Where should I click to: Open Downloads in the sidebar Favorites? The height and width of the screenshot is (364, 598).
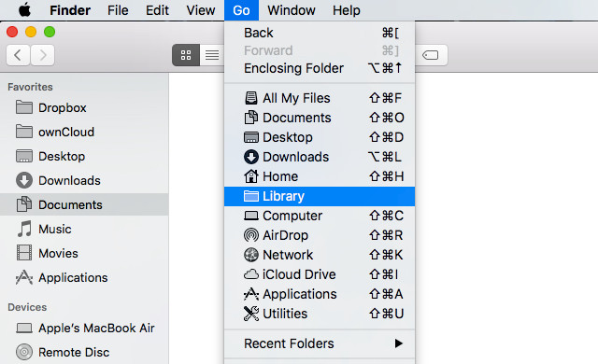pos(84,180)
